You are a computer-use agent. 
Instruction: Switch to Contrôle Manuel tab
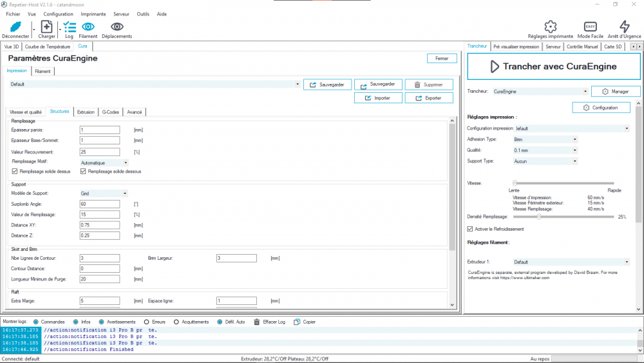tap(582, 46)
